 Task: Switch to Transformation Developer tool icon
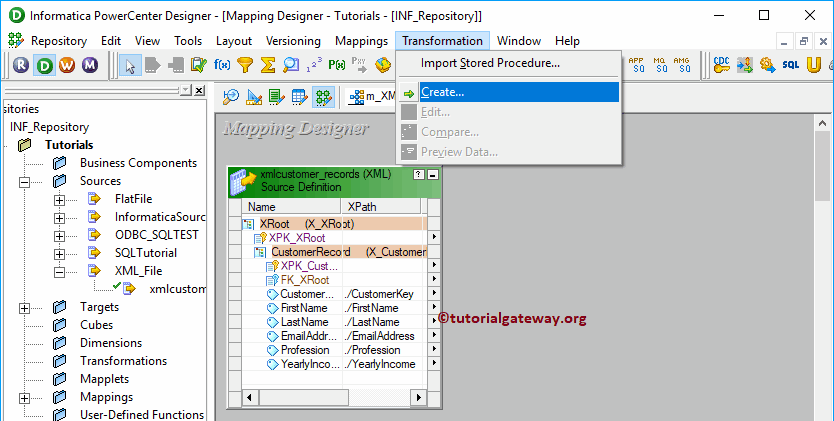tap(277, 97)
